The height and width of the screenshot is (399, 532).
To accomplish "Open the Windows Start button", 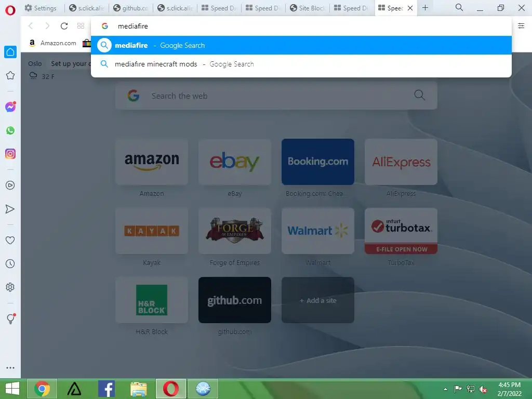I will 12,389.
